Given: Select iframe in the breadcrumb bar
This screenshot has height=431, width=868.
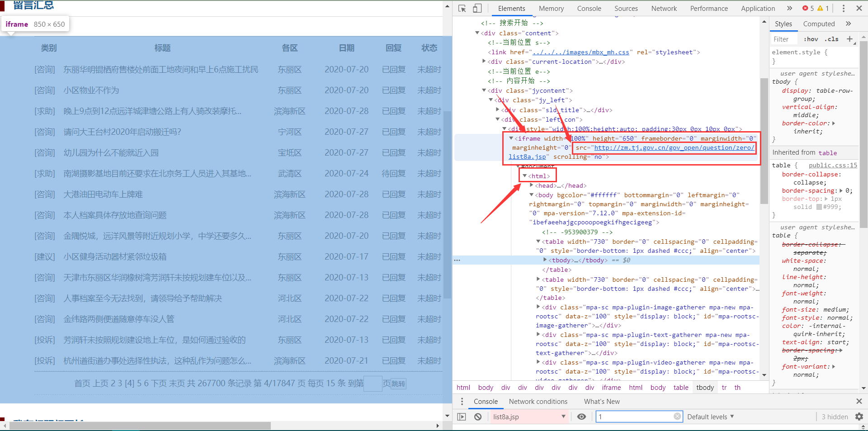Looking at the screenshot, I should click(x=611, y=388).
